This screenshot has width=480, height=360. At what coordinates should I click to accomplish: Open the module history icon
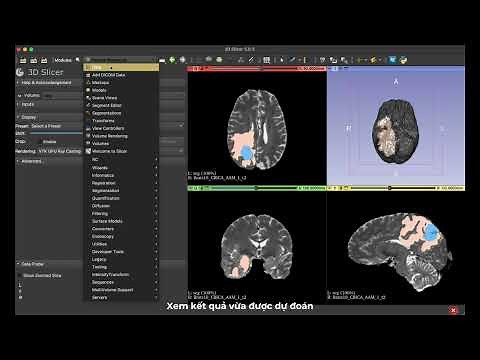coord(162,60)
